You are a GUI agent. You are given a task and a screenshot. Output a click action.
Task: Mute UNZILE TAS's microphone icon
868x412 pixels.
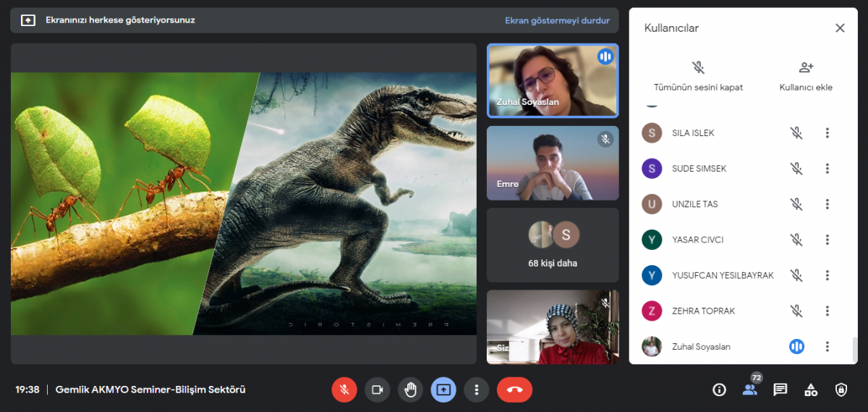pyautogui.click(x=796, y=204)
